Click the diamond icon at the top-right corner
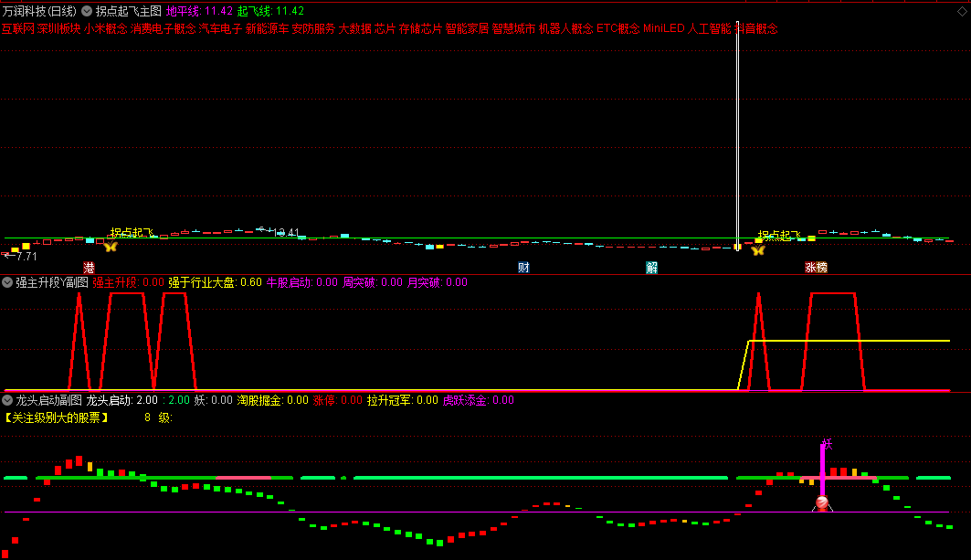 pyautogui.click(x=961, y=11)
